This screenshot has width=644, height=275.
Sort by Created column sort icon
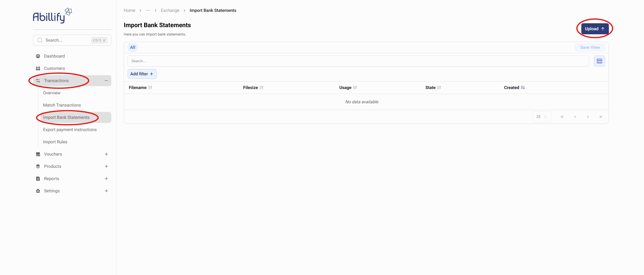pos(523,88)
